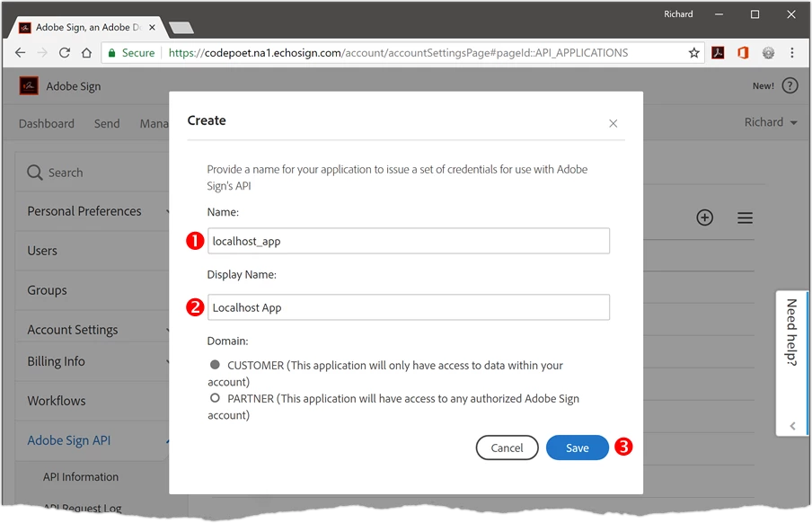The width and height of the screenshot is (812, 523).
Task: Open the Chrome three-dot menu
Action: [x=792, y=53]
